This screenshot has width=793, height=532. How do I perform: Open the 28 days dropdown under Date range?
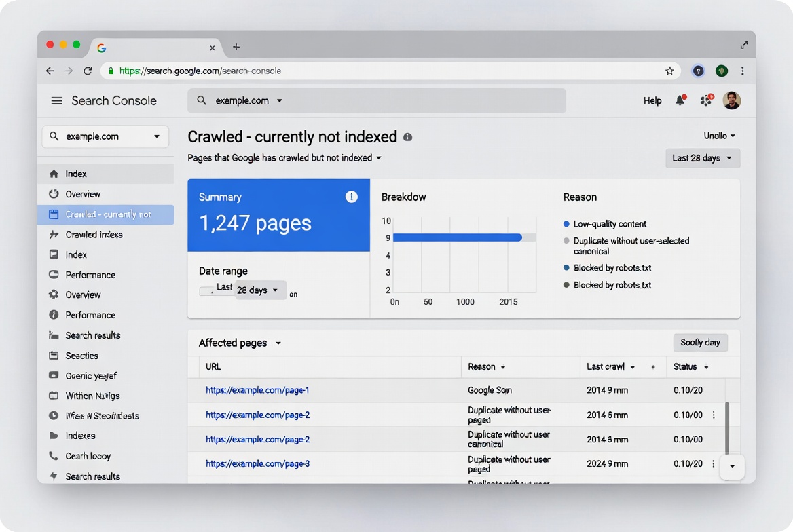(259, 290)
